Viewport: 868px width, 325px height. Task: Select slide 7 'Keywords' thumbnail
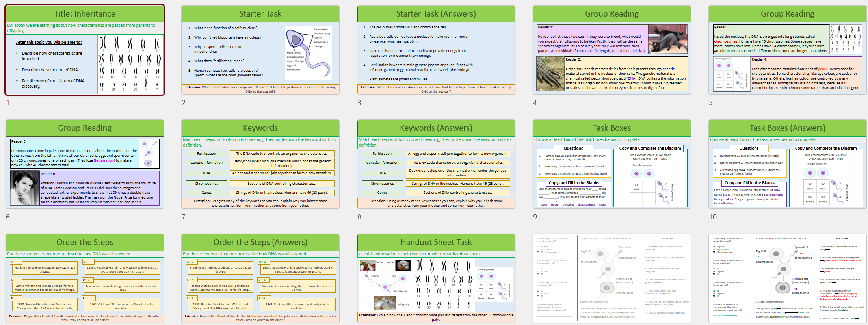pyautogui.click(x=260, y=164)
